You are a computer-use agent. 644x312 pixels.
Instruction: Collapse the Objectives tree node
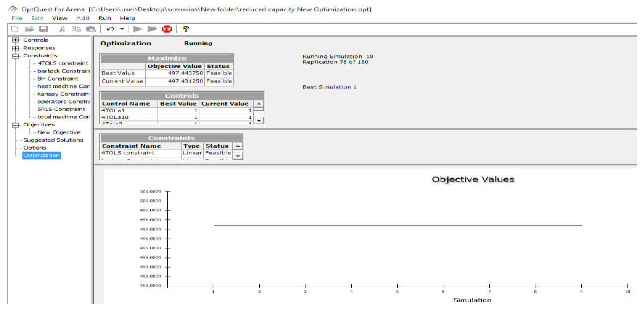click(x=15, y=125)
